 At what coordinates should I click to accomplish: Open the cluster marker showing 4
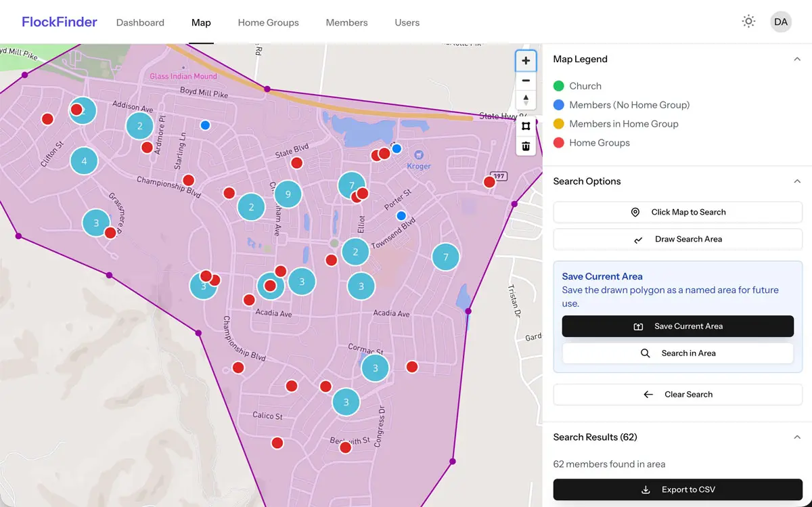[x=84, y=161]
